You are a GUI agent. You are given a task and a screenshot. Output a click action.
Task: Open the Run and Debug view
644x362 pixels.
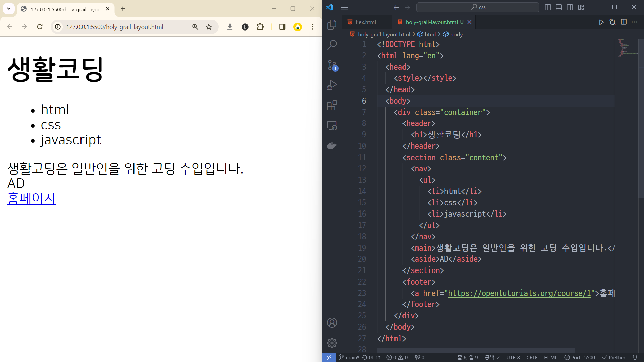coord(332,85)
